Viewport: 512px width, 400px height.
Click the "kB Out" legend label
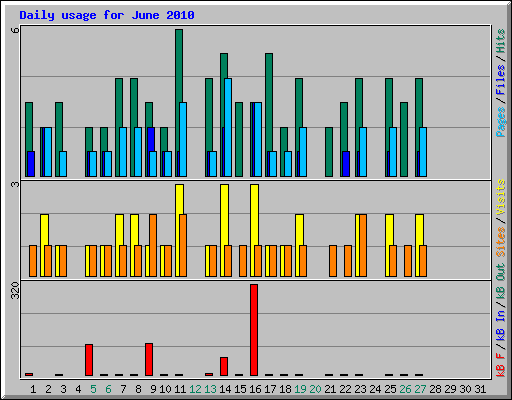[501, 281]
